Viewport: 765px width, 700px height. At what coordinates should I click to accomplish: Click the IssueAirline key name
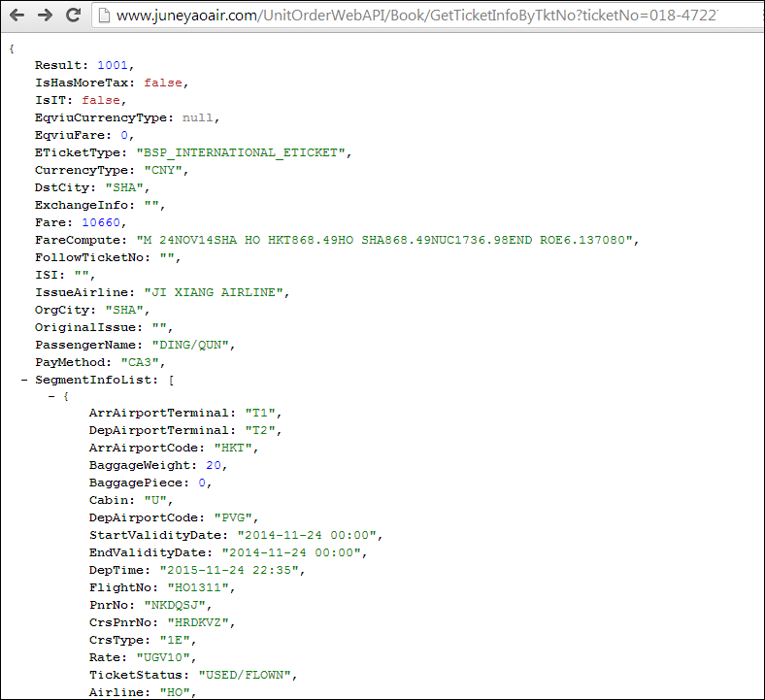click(x=82, y=292)
